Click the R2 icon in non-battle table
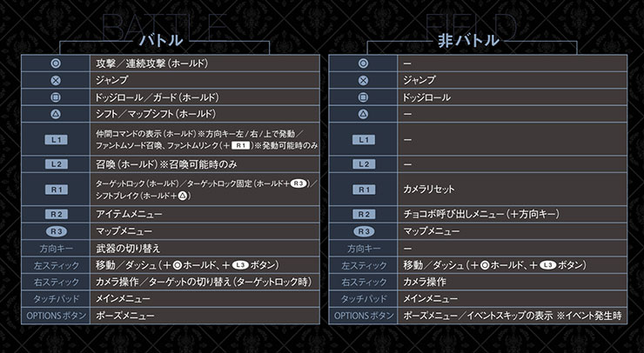This screenshot has width=644, height=353. pos(364,214)
